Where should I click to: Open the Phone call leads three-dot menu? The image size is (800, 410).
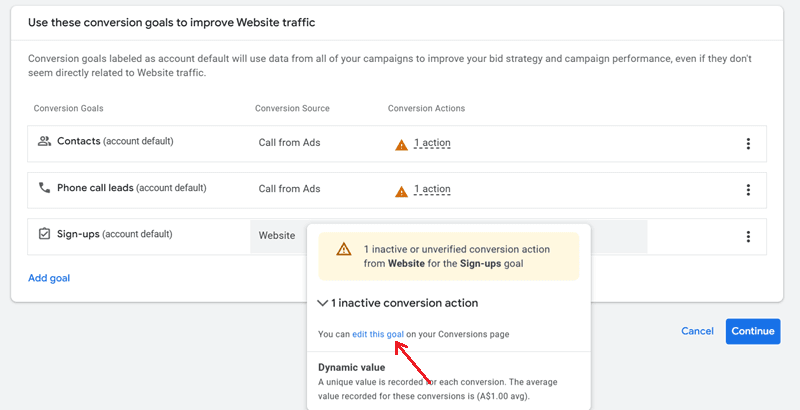pyautogui.click(x=748, y=190)
